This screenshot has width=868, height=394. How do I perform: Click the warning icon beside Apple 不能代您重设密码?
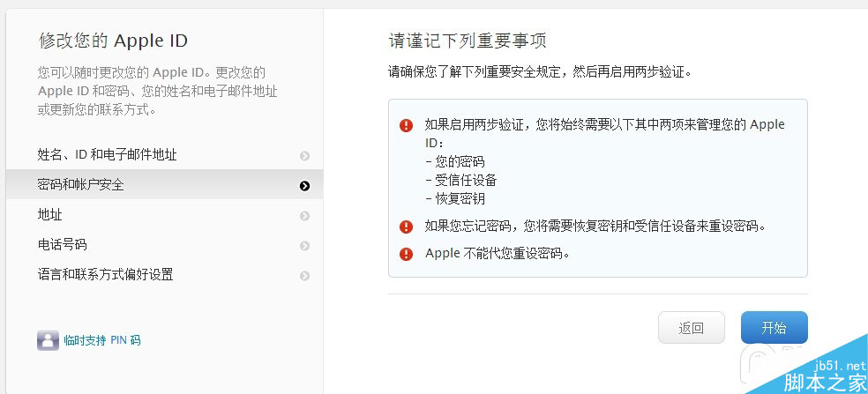coord(406,254)
